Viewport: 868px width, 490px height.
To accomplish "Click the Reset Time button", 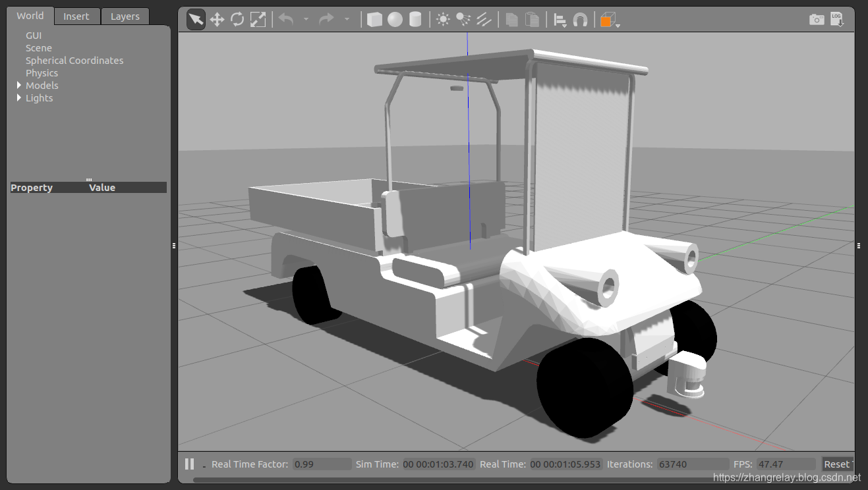I will (x=838, y=464).
